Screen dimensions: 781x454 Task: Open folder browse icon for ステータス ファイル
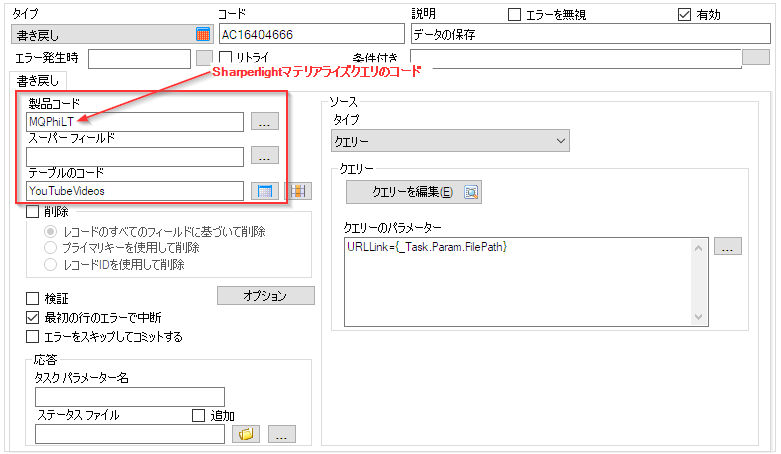(x=246, y=434)
